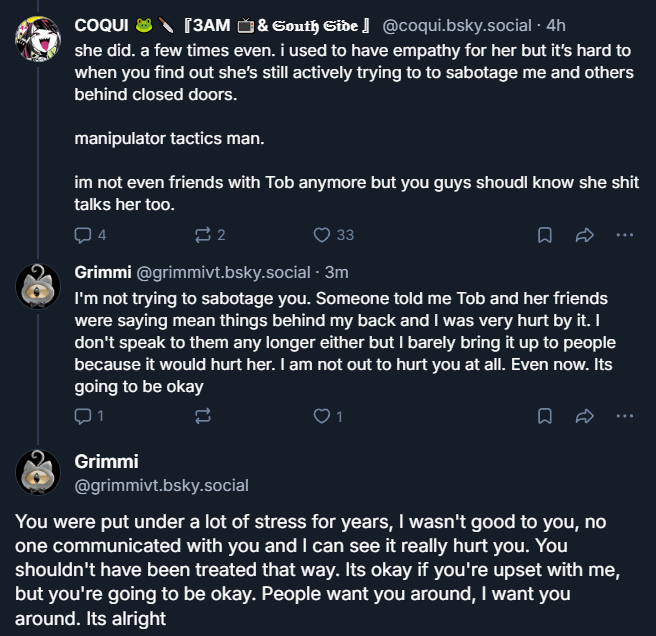Visit the @coqui.bsky.social handle link

click(458, 24)
